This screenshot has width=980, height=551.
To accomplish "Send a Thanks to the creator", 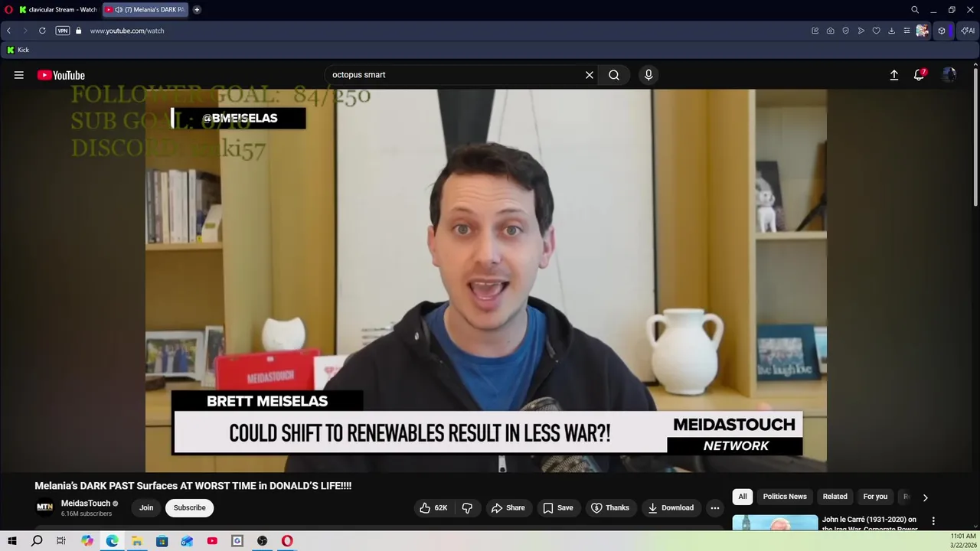I will tap(610, 507).
